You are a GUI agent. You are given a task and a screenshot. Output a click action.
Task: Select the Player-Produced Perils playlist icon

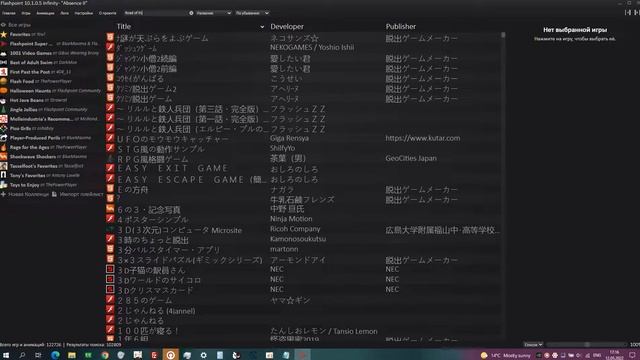pos(4,138)
